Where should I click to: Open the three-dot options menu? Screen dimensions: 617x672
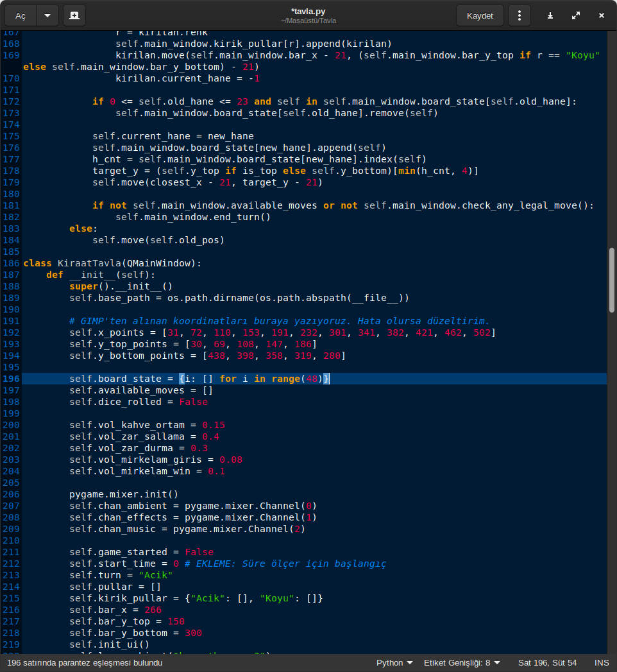click(520, 15)
